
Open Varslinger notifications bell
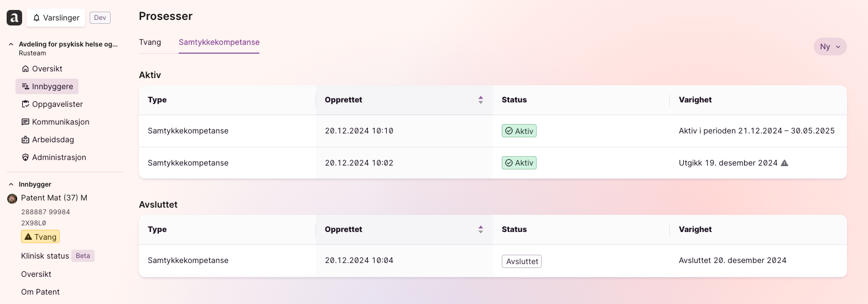37,18
